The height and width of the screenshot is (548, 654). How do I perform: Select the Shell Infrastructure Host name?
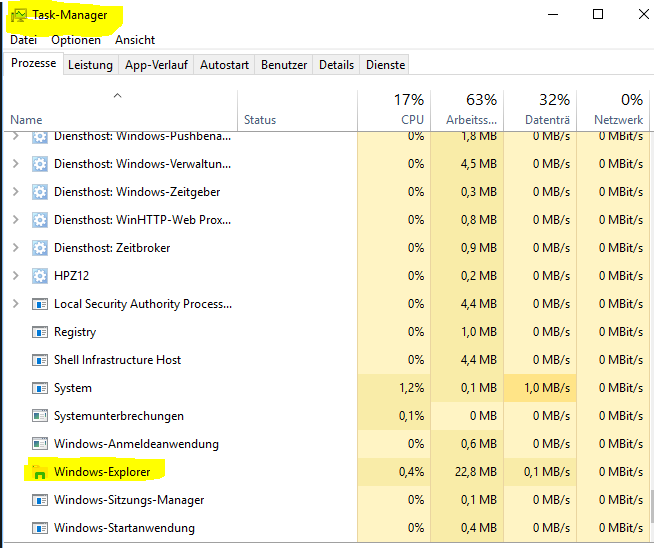tap(118, 360)
